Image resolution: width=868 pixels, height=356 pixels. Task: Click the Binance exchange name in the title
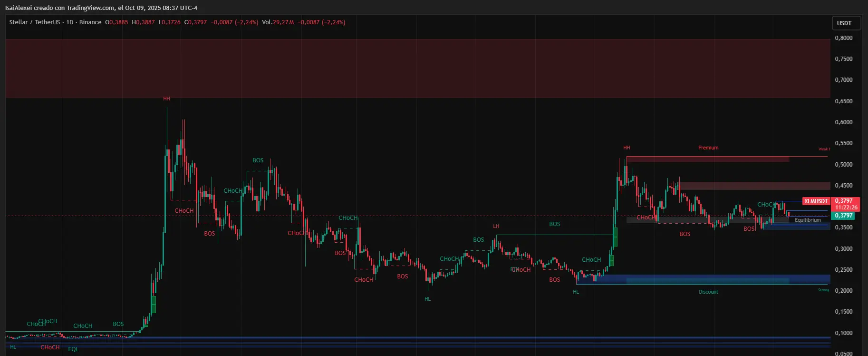click(90, 22)
